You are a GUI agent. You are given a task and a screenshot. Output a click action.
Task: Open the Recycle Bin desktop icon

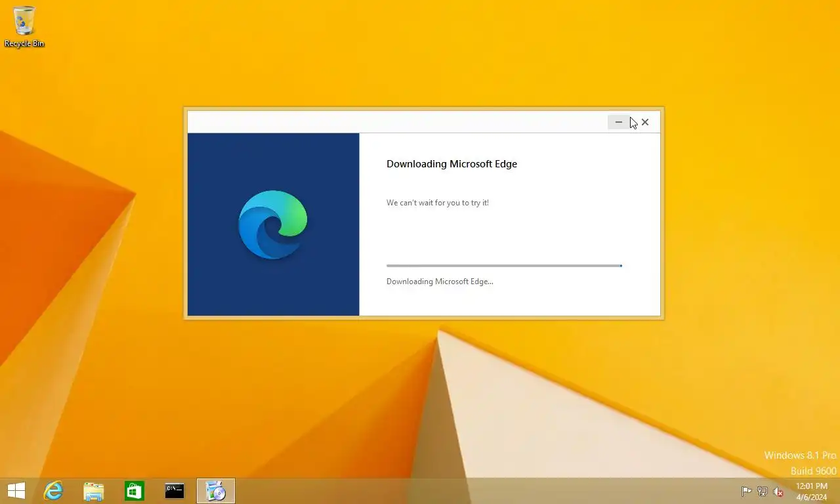(x=24, y=27)
